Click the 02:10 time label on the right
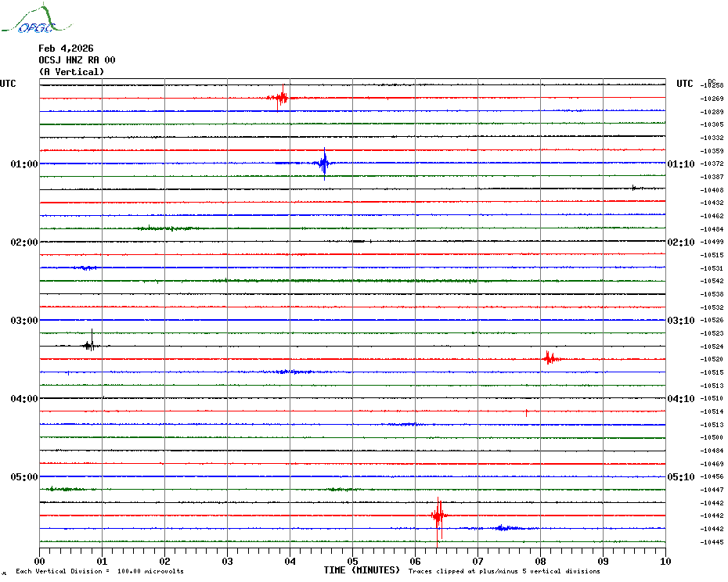 point(680,242)
